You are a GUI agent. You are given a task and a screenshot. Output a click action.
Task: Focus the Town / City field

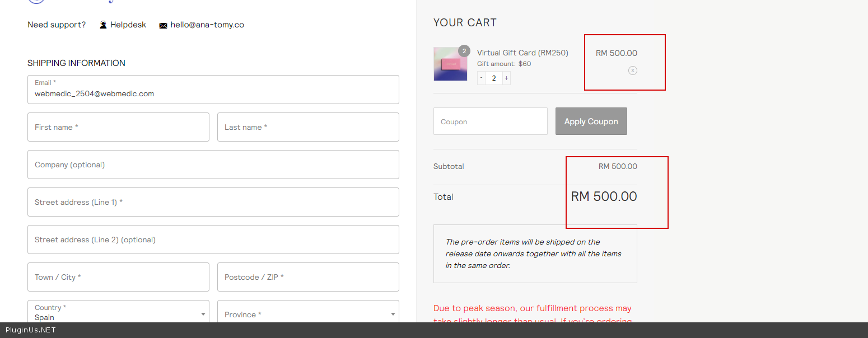click(118, 277)
